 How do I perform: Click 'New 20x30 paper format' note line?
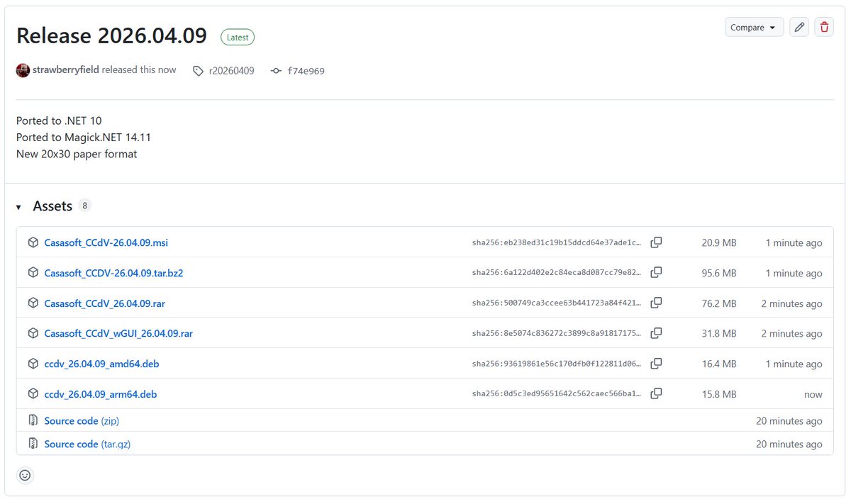point(77,154)
